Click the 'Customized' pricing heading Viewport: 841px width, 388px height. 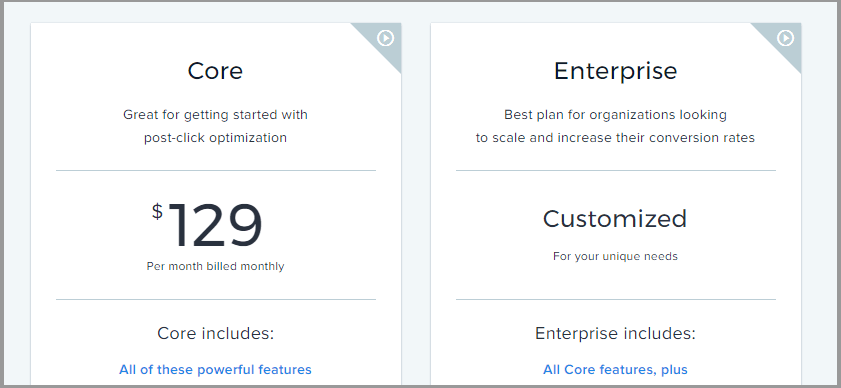click(x=615, y=218)
